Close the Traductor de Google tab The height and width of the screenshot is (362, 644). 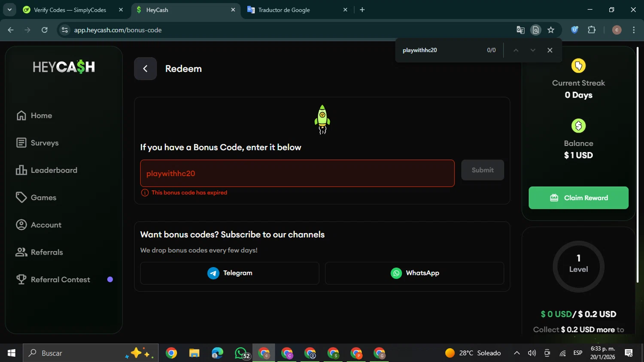345,9
